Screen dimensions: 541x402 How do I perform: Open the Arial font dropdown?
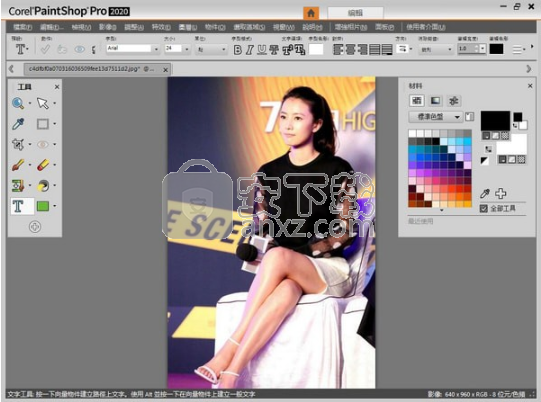point(156,49)
